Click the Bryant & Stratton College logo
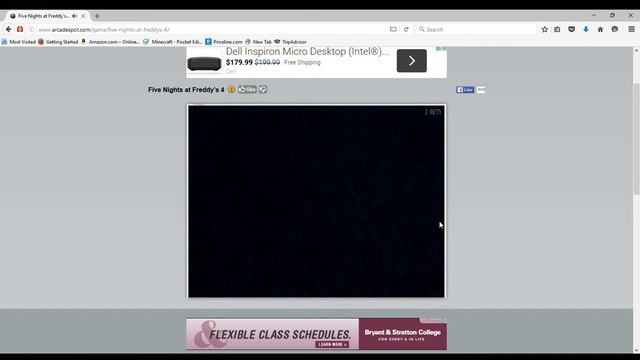The image size is (640, 360). tap(402, 334)
